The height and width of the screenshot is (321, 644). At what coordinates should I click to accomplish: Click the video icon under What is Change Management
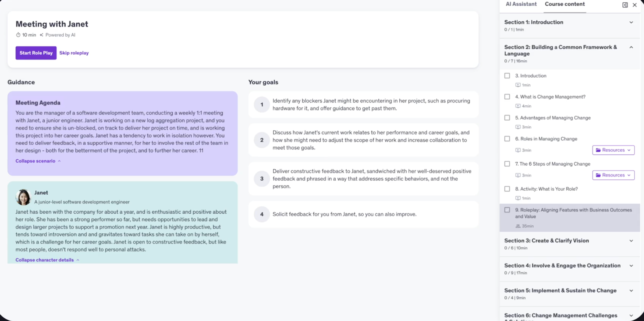518,106
